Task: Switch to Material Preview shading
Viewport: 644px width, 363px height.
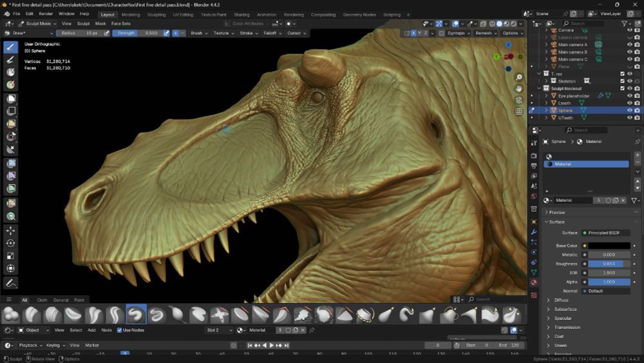Action: [x=506, y=24]
